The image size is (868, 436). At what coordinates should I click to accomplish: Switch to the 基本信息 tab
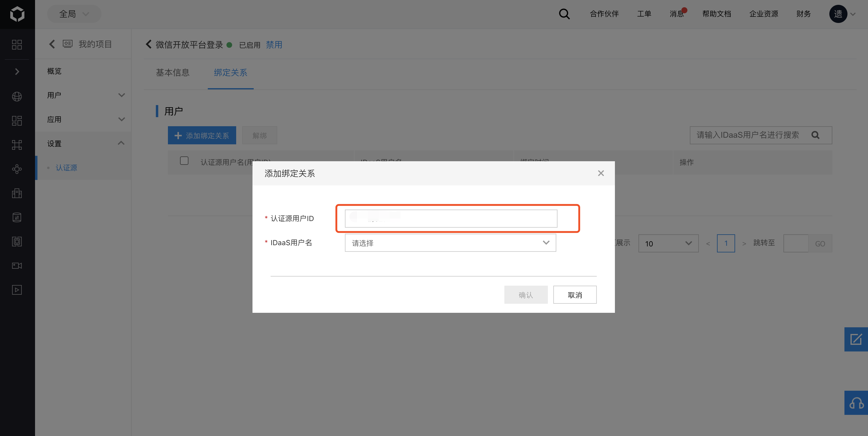pos(172,72)
